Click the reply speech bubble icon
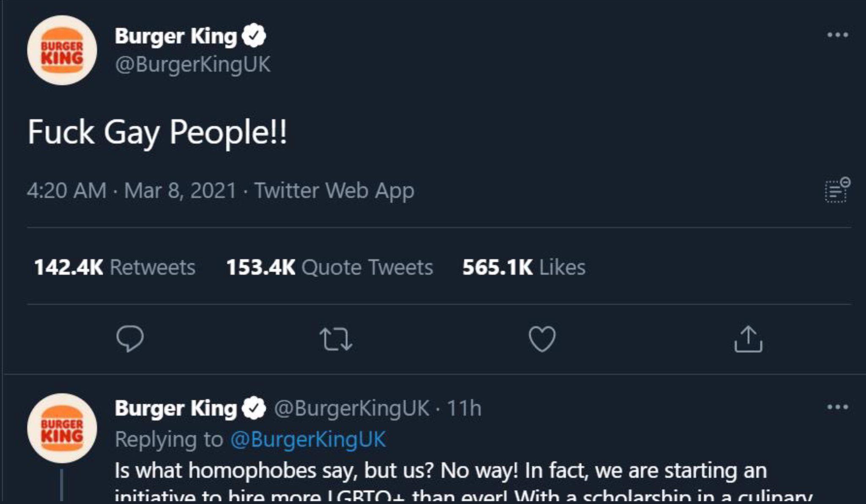Image resolution: width=866 pixels, height=504 pixels. pyautogui.click(x=130, y=339)
